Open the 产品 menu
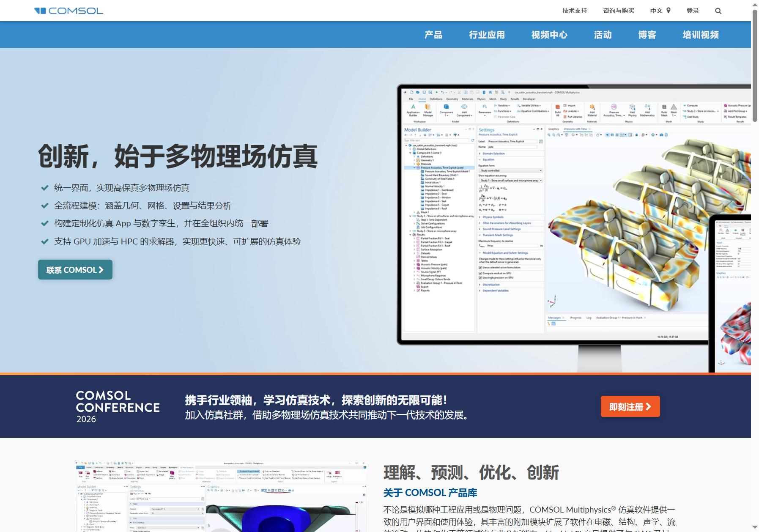Viewport: 759px width, 532px height. coord(433,35)
